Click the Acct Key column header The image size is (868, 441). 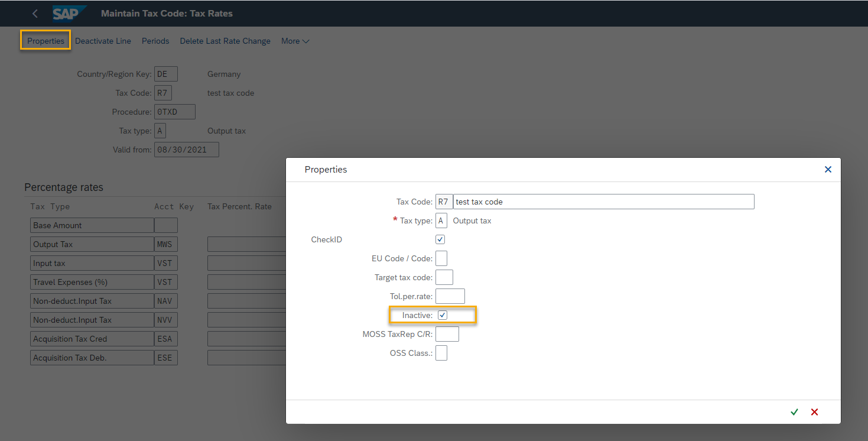pos(174,206)
